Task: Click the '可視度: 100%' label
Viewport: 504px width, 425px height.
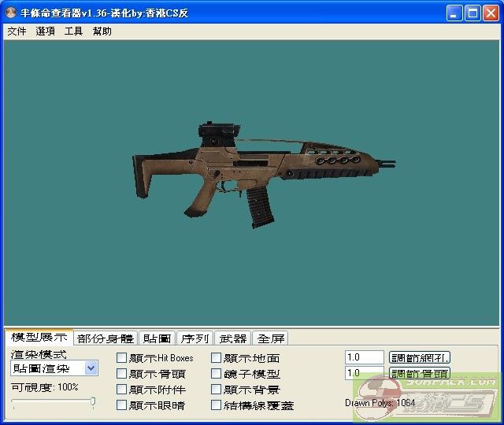Action: [45, 387]
